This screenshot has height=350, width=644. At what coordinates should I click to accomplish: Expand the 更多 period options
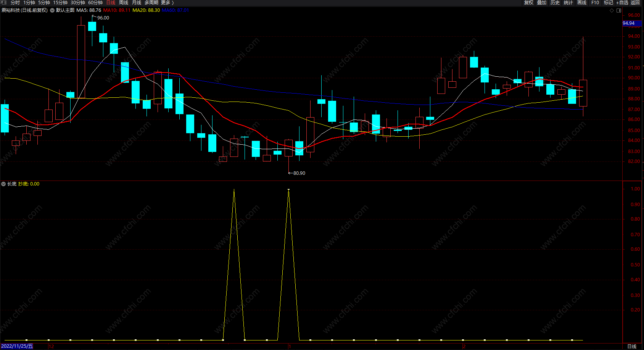(167, 3)
